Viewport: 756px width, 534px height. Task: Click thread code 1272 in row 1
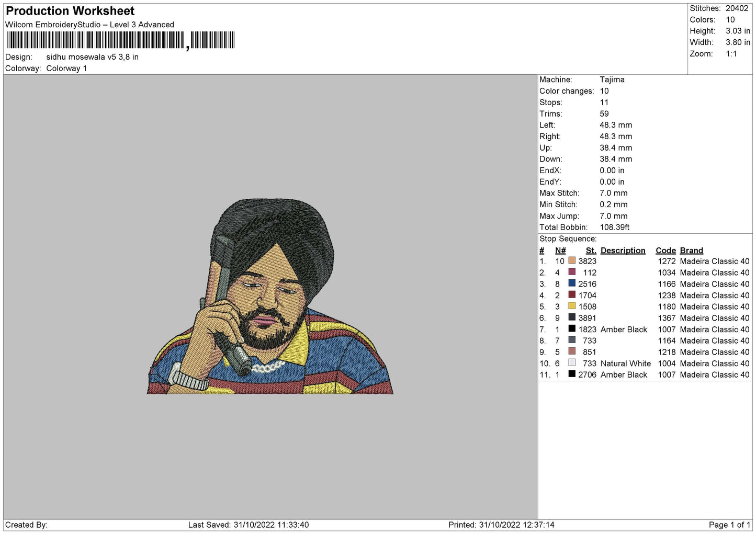tap(667, 261)
